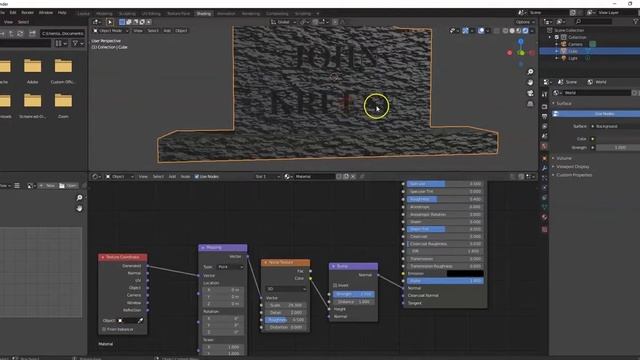Click Noise Texture Scale value field
Screen dimensions: 640x360
pyautogui.click(x=286, y=305)
